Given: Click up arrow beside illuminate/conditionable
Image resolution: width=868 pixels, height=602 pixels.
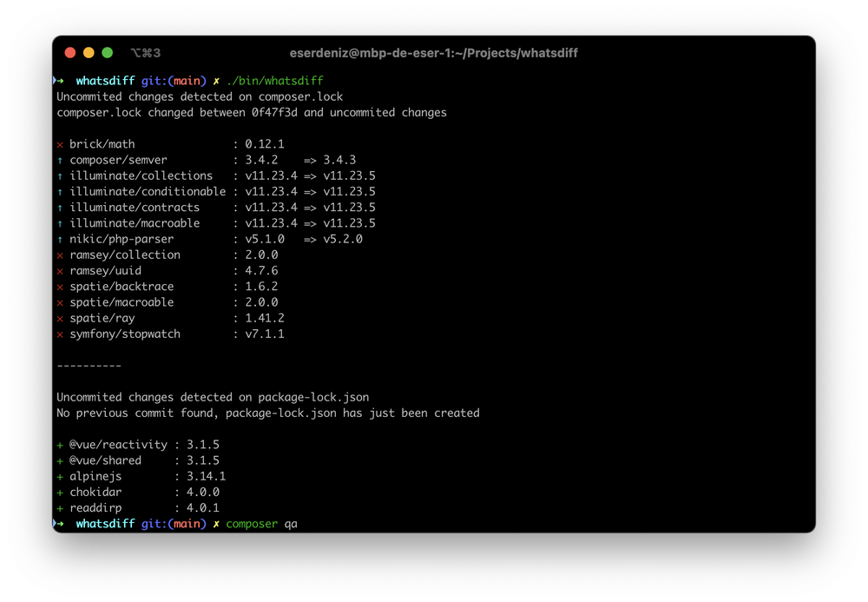Looking at the screenshot, I should click(60, 192).
